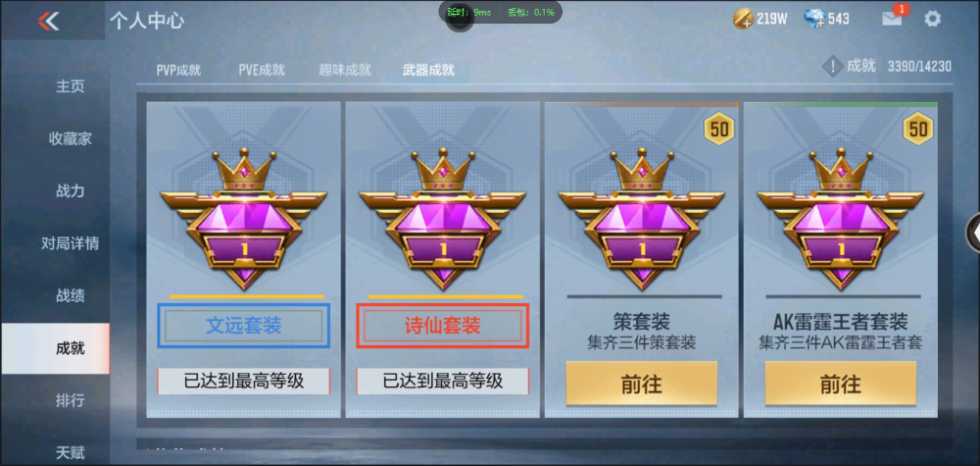
Task: Expand the right edge side panel arrow
Action: (973, 233)
